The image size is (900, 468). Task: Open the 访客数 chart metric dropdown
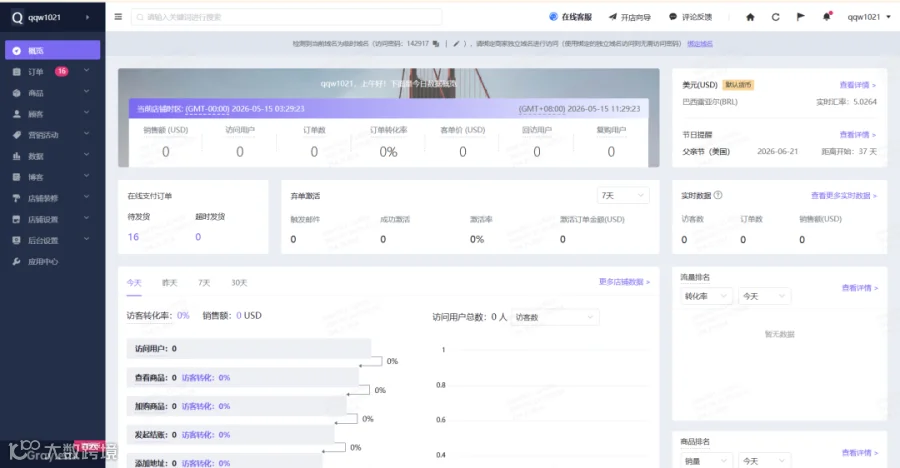tap(554, 317)
